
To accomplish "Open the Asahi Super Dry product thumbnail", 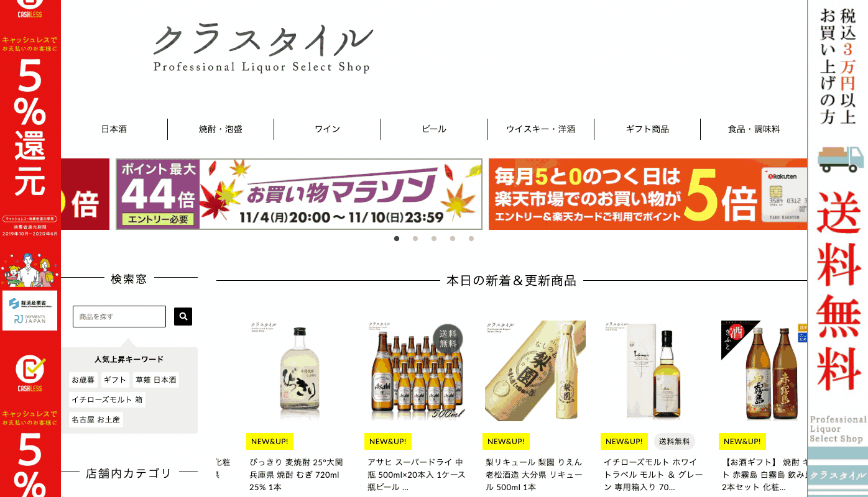I will [415, 371].
